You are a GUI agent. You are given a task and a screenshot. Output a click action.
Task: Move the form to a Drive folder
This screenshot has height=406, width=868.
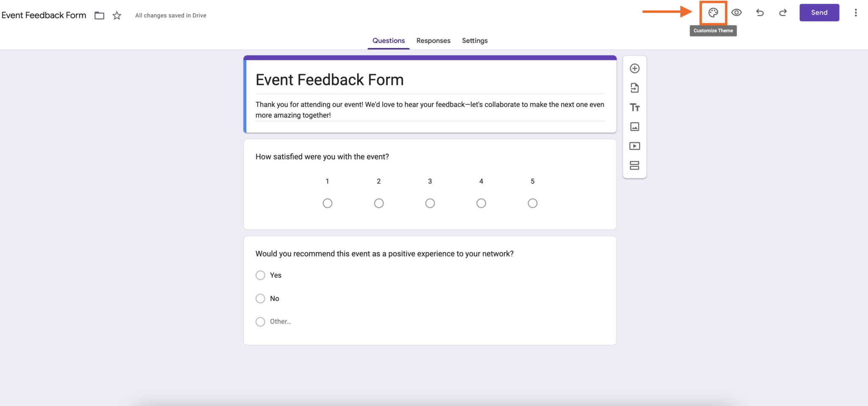click(x=99, y=15)
